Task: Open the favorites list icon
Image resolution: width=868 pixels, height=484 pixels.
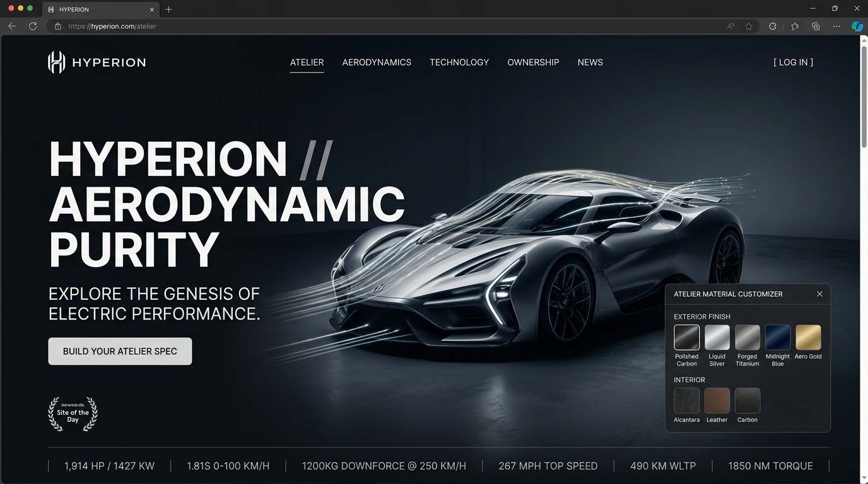Action: [795, 26]
